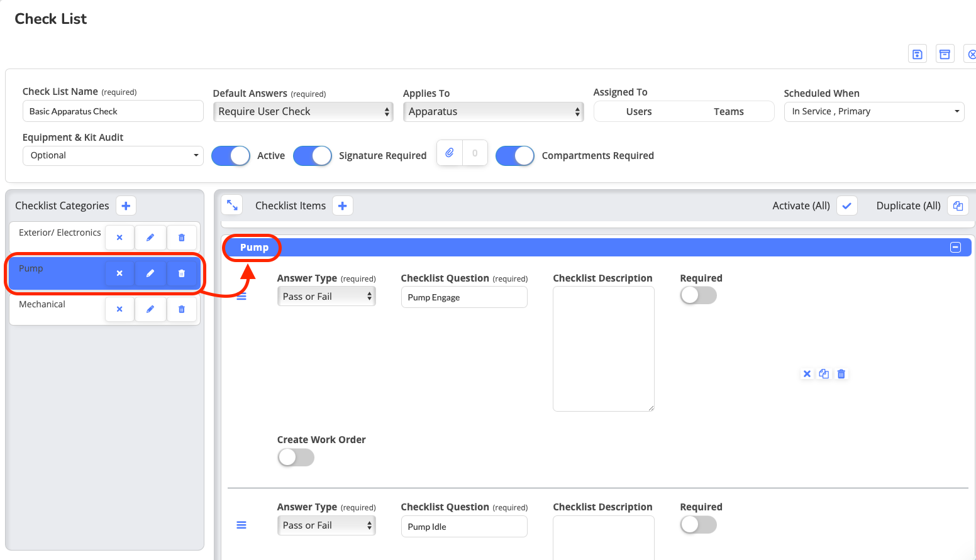Image resolution: width=976 pixels, height=560 pixels.
Task: Delete the Pump Engage item via trash icon
Action: tap(841, 374)
